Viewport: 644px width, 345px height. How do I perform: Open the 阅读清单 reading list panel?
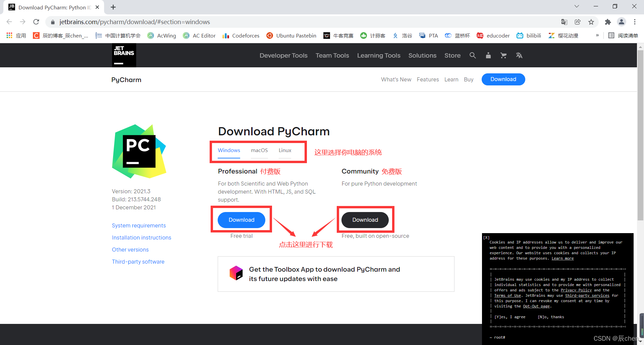623,35
